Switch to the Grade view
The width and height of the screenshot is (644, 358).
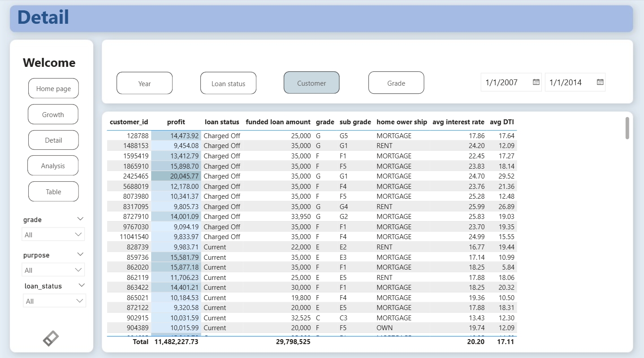396,83
